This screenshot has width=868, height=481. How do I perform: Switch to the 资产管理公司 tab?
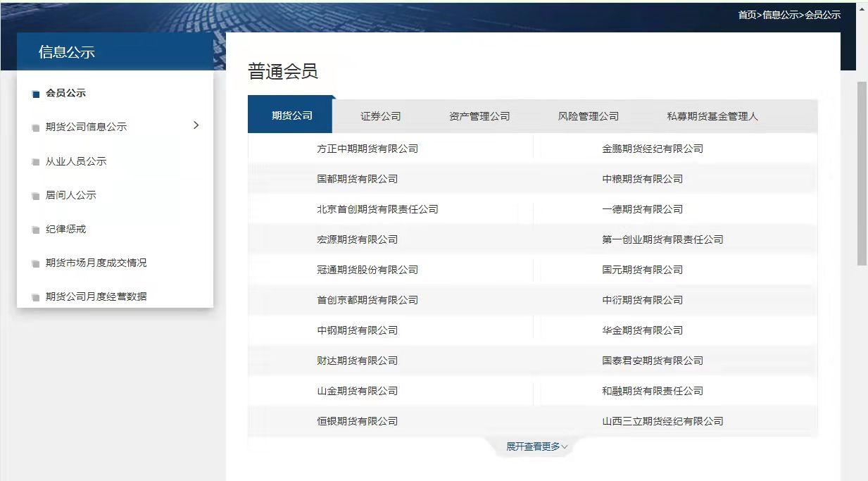coord(479,116)
